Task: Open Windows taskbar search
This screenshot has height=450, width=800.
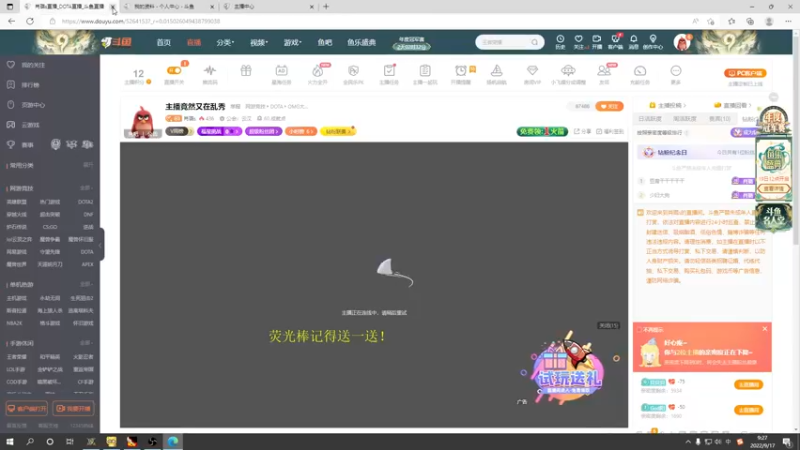Action: 30,441
